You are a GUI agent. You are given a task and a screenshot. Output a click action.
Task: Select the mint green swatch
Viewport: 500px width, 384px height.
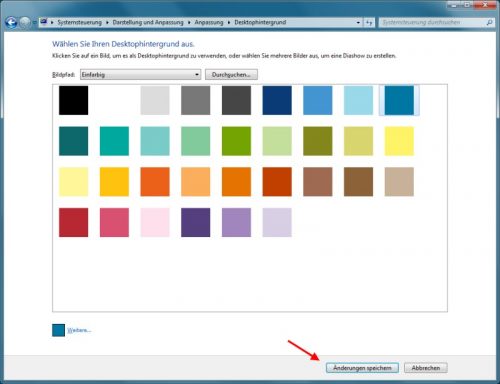[x=196, y=141]
